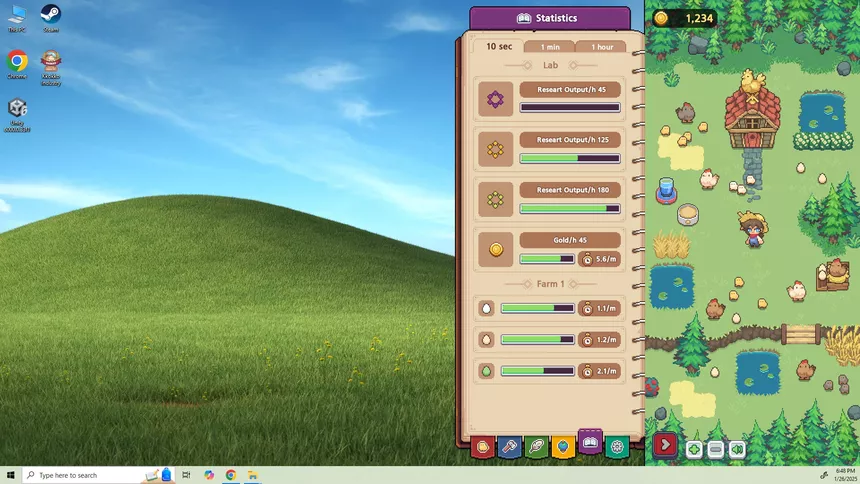The height and width of the screenshot is (484, 860).
Task: Click the Researt Output/h 125 progress bar
Action: coord(570,159)
